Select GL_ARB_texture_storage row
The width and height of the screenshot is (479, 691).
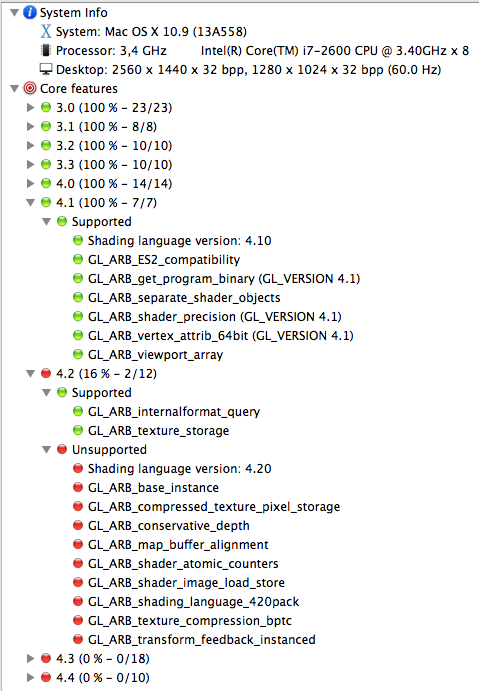click(159, 431)
